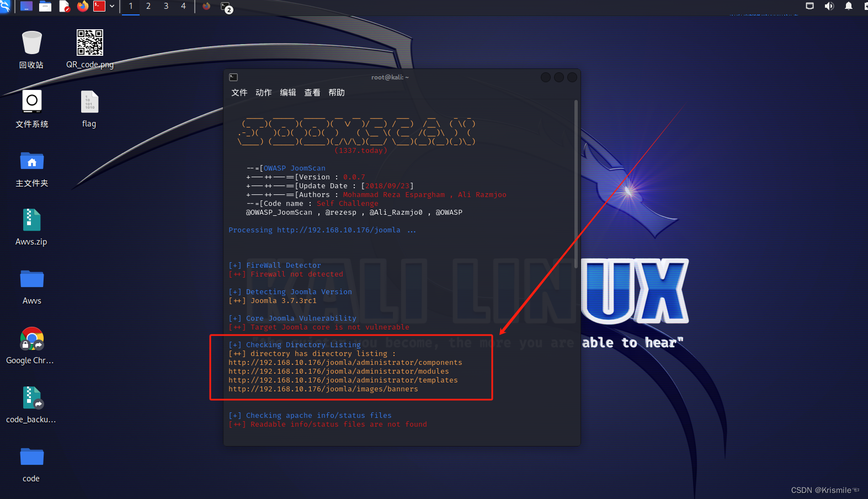The width and height of the screenshot is (868, 499).
Task: Click the 'Code name : Self Challenge' line
Action: 312,204
